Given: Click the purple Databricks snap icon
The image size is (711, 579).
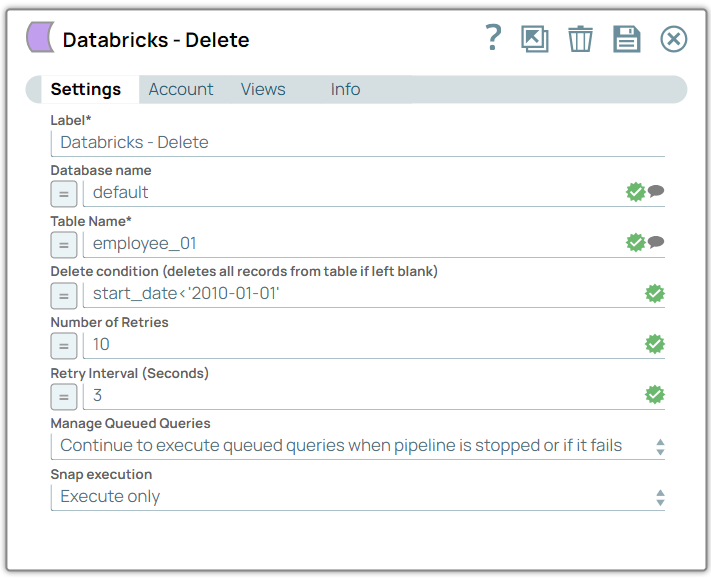Looking at the screenshot, I should [x=40, y=39].
